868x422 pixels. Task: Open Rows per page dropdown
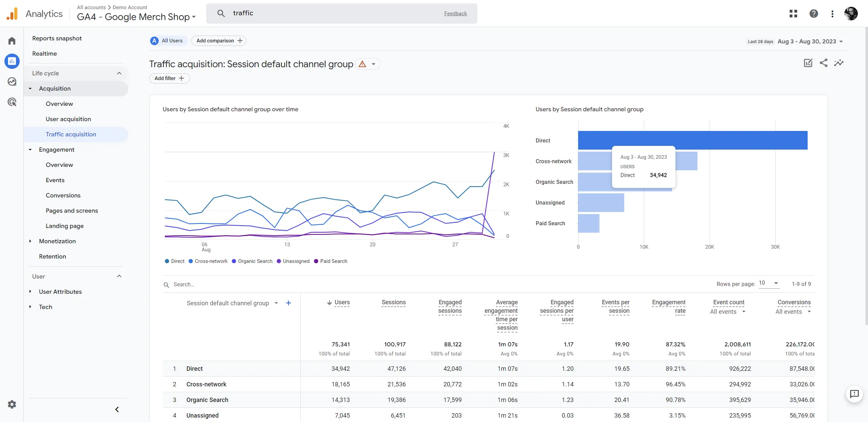click(769, 283)
